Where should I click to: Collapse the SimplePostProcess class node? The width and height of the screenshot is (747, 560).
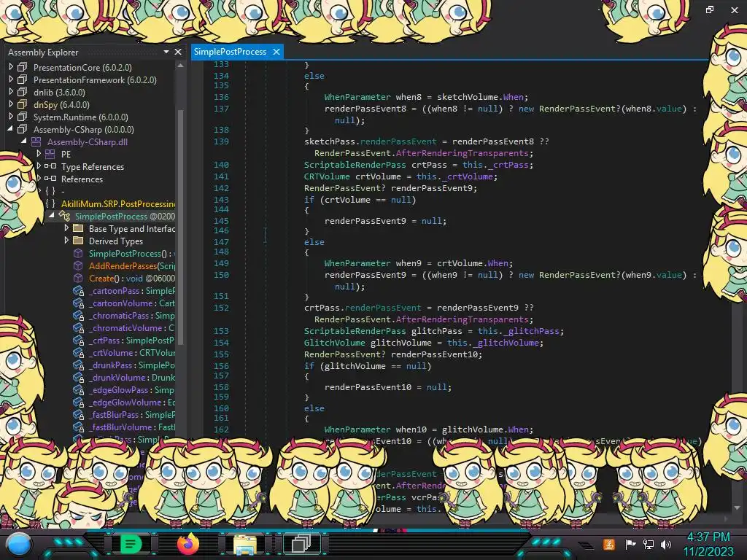[x=52, y=216]
